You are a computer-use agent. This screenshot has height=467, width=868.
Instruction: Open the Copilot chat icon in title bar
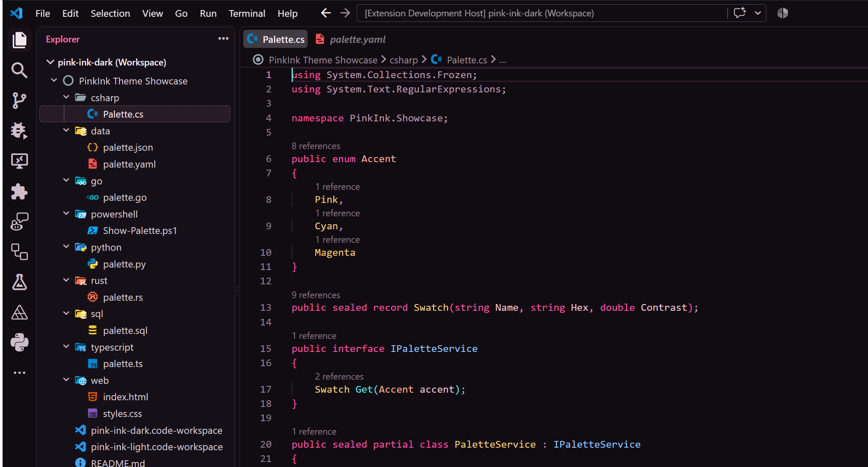click(x=739, y=13)
